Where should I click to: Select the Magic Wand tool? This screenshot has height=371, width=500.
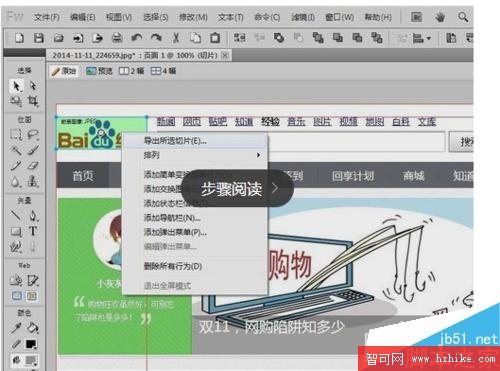click(x=16, y=150)
